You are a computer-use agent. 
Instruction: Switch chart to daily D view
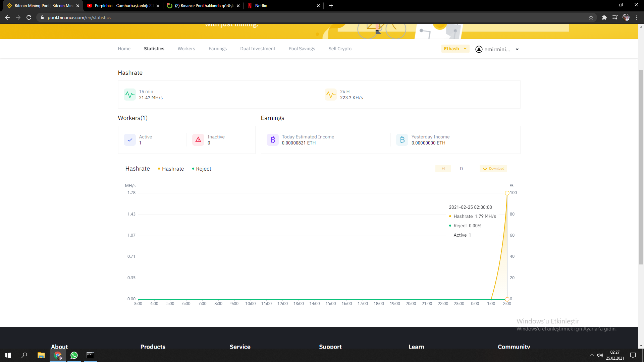point(461,169)
